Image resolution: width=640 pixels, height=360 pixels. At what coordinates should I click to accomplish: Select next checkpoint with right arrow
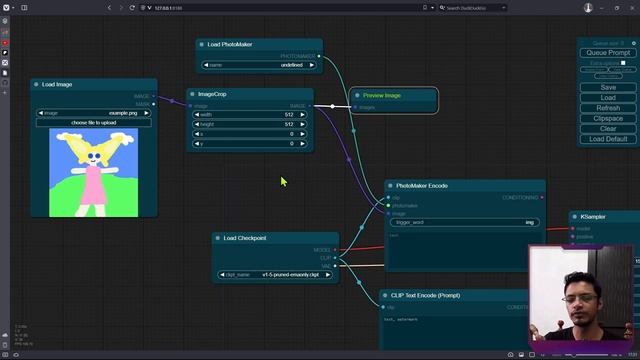click(x=328, y=275)
